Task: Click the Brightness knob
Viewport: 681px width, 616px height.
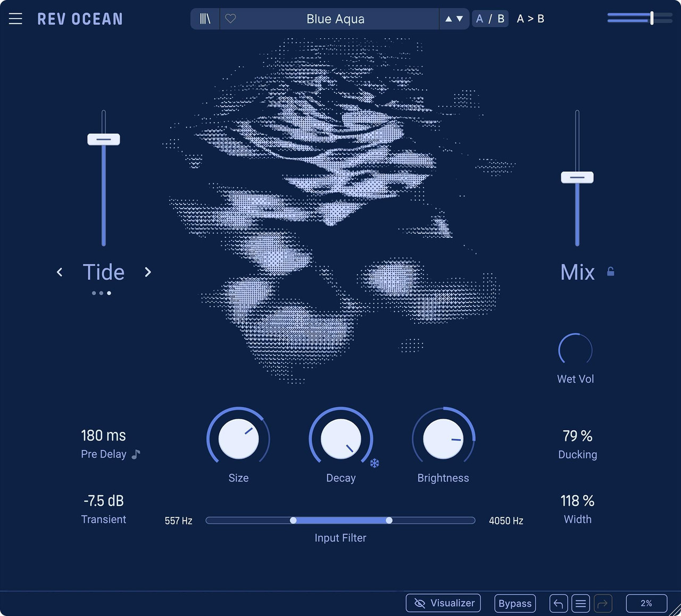Action: pyautogui.click(x=443, y=439)
